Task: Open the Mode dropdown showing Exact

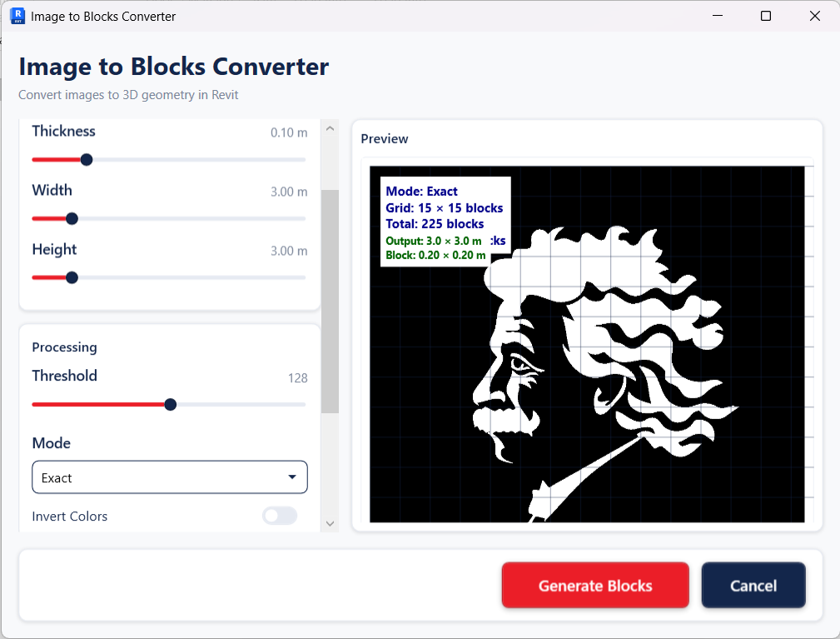Action: tap(170, 477)
